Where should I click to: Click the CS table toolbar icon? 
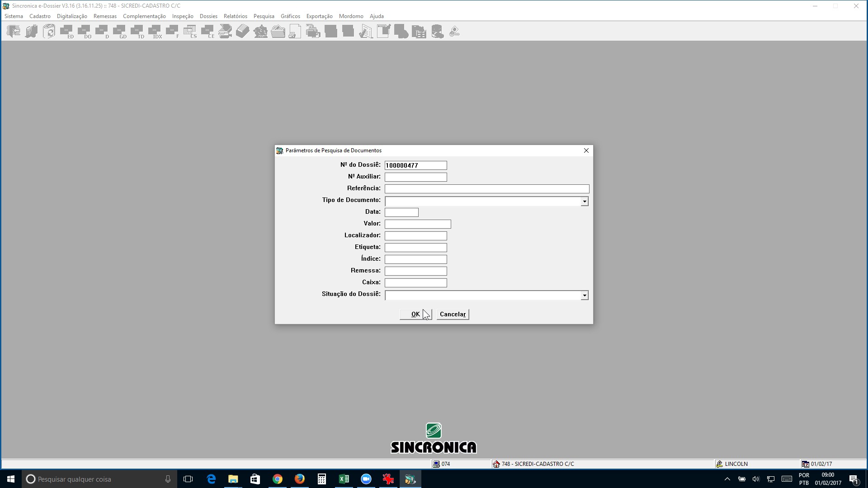[x=190, y=32]
